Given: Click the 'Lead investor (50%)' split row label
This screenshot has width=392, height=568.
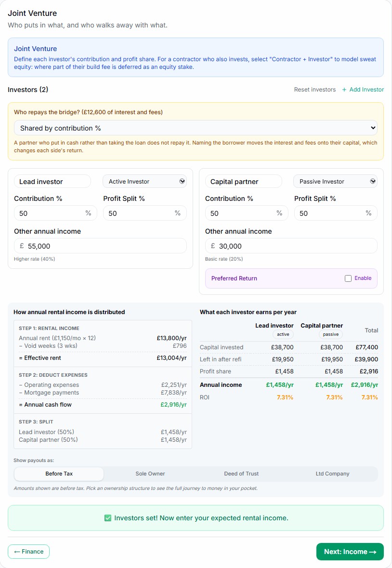Looking at the screenshot, I should pyautogui.click(x=46, y=432).
